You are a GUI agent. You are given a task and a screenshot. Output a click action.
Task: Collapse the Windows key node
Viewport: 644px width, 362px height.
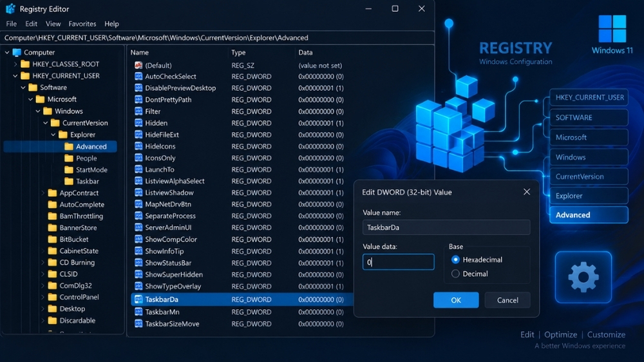coord(38,111)
